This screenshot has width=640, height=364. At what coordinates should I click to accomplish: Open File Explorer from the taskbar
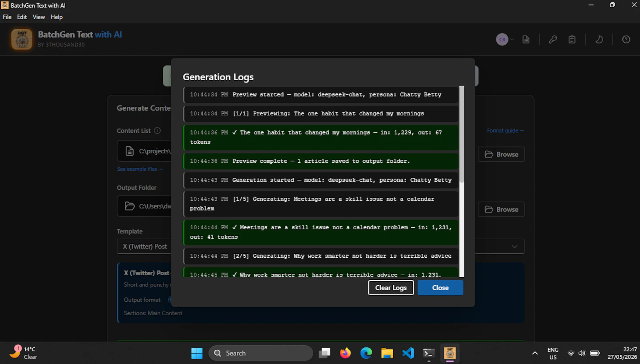pos(387,353)
